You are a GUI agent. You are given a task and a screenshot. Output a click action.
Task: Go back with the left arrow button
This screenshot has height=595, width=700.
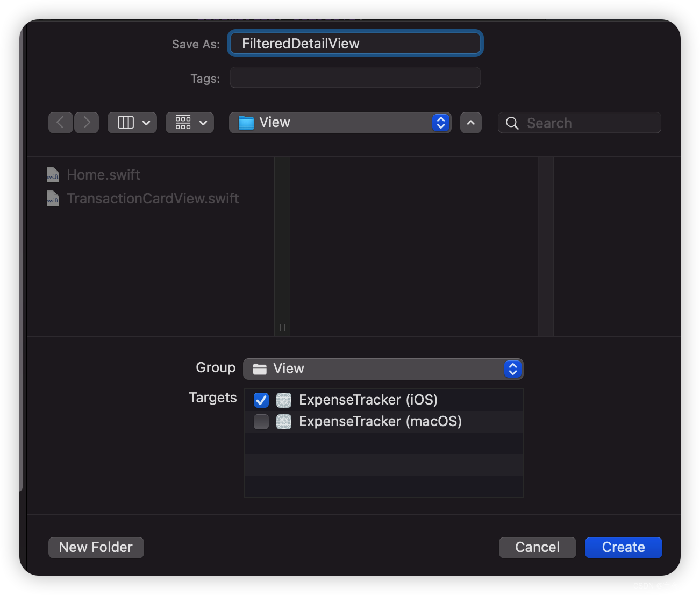click(x=61, y=123)
